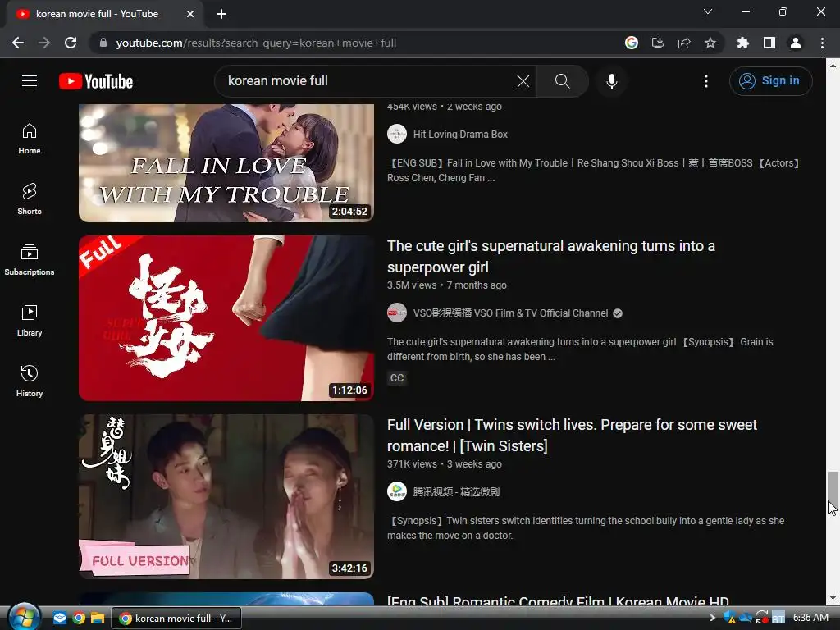Clear the search box with the X

523,81
